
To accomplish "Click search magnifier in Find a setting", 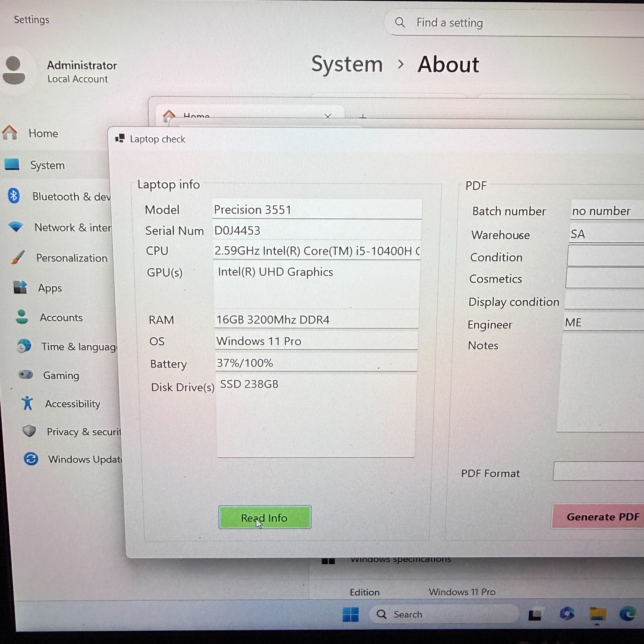I will pos(400,22).
